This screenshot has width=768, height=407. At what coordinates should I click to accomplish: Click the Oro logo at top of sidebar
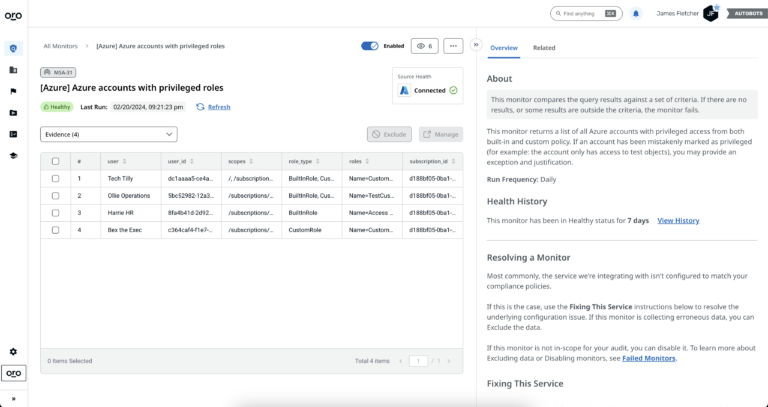click(x=13, y=16)
